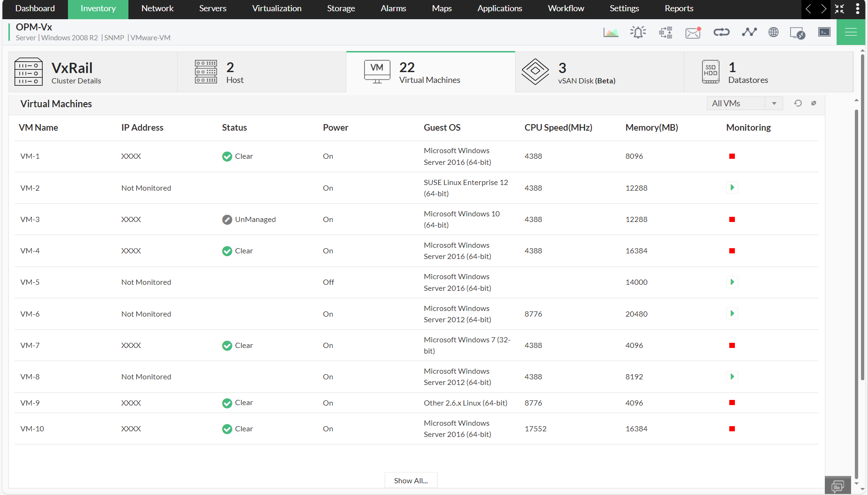Start a remote desktop session icon
This screenshot has width=868, height=495.
point(798,32)
